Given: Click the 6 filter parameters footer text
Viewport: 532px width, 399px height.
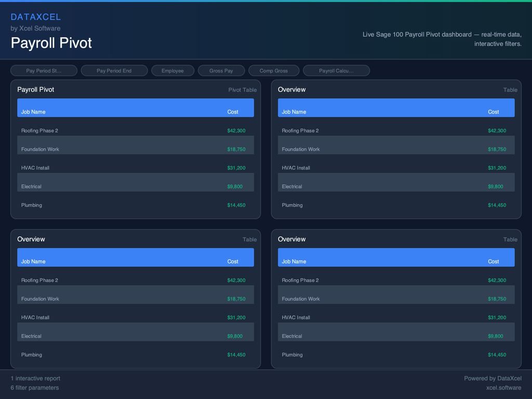Looking at the screenshot, I should click(x=35, y=388).
